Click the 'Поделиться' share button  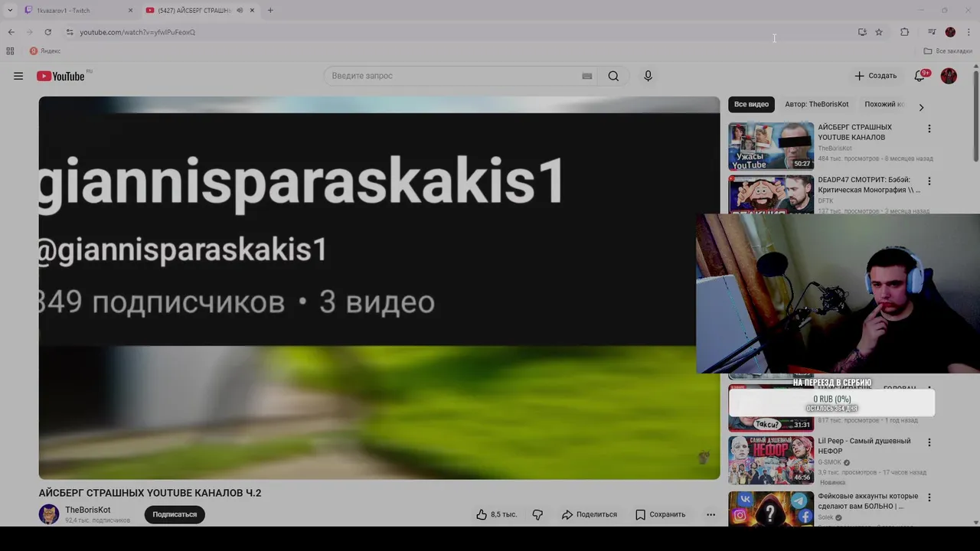click(589, 514)
